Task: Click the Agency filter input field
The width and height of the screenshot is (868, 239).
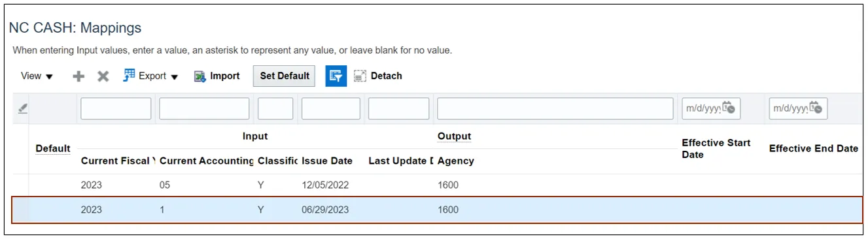Action: coord(555,108)
